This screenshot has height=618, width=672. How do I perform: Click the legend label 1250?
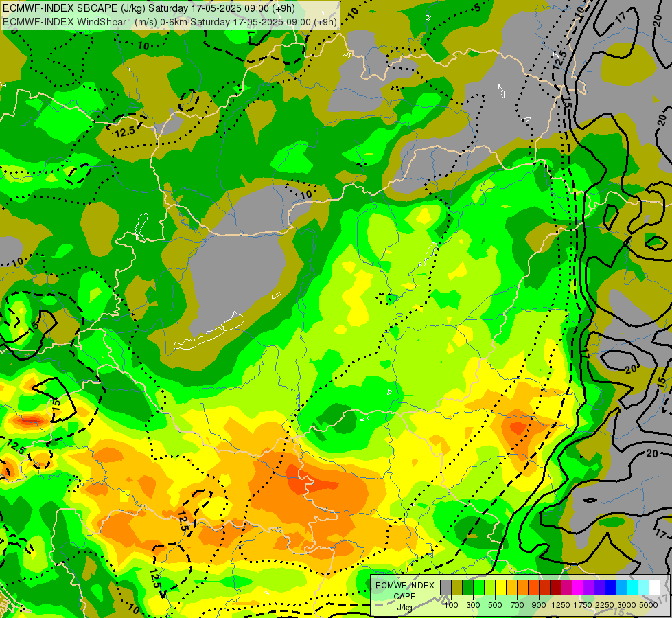561,605
